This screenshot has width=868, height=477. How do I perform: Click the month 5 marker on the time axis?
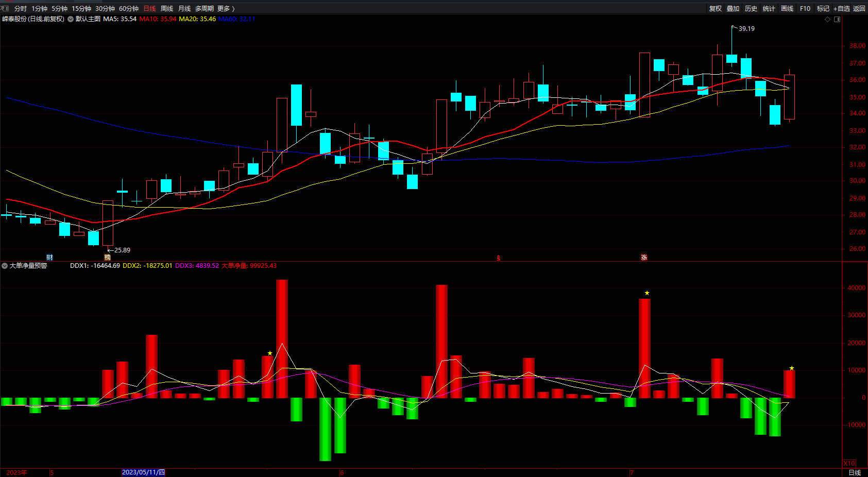[52, 472]
